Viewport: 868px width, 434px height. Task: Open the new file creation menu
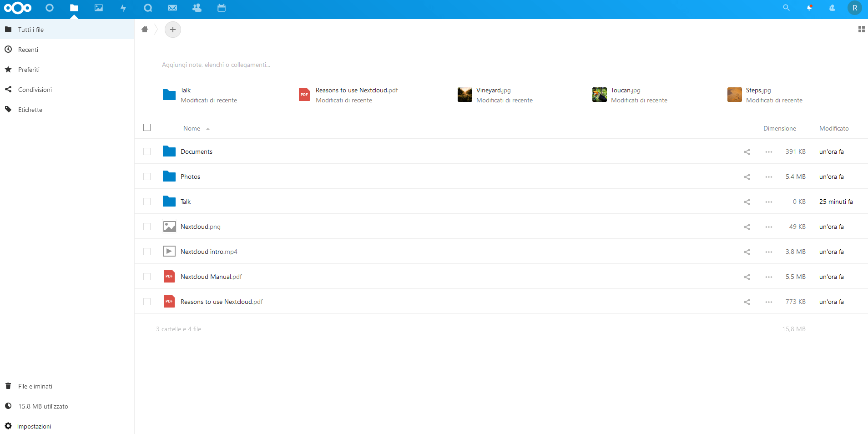click(x=173, y=30)
